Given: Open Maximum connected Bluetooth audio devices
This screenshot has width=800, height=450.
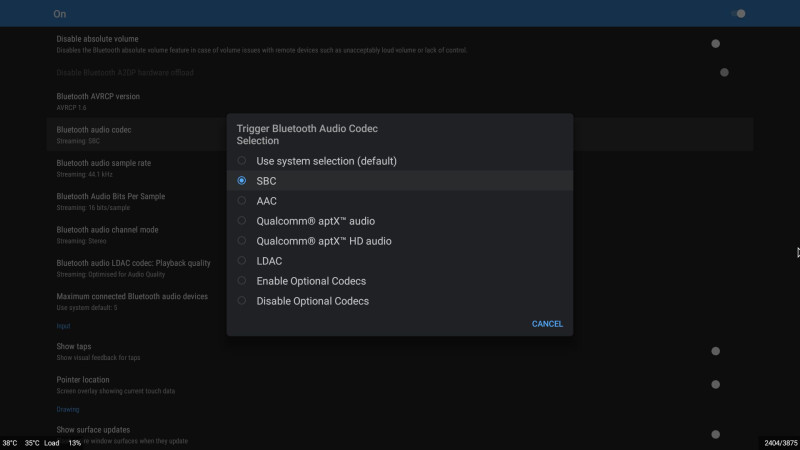Looking at the screenshot, I should 132,300.
